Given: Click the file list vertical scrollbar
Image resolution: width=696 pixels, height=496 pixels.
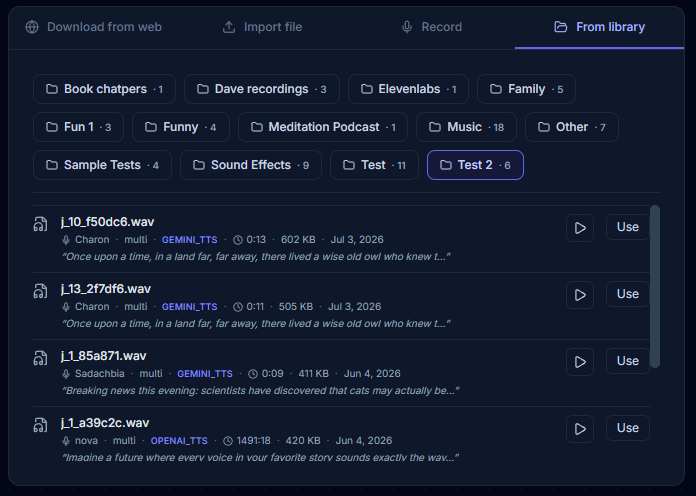Looking at the screenshot, I should pos(655,287).
